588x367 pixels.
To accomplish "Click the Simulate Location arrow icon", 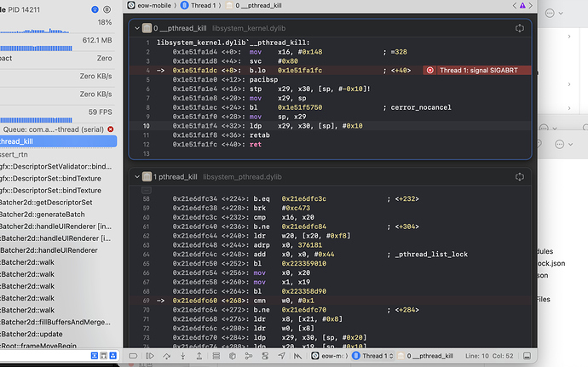I will coord(281,356).
